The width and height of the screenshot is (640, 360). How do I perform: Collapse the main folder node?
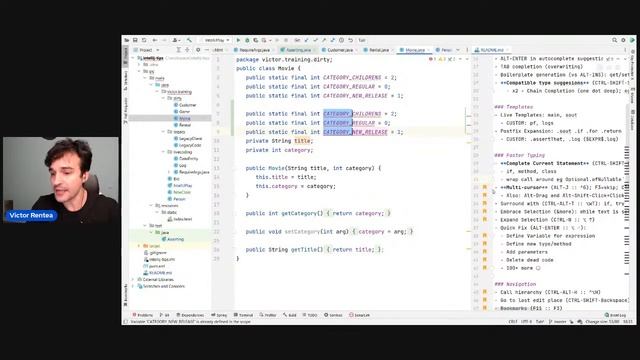pyautogui.click(x=146, y=78)
